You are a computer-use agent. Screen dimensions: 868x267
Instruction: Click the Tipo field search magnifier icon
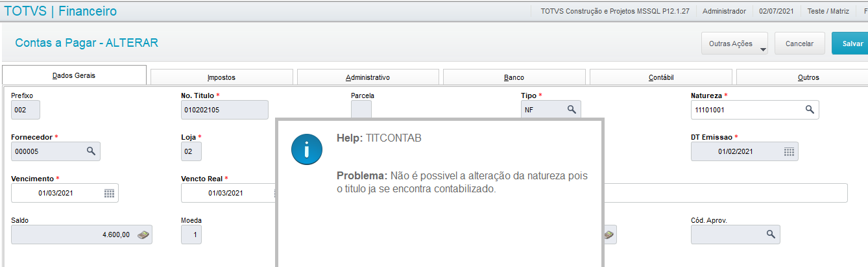click(572, 110)
